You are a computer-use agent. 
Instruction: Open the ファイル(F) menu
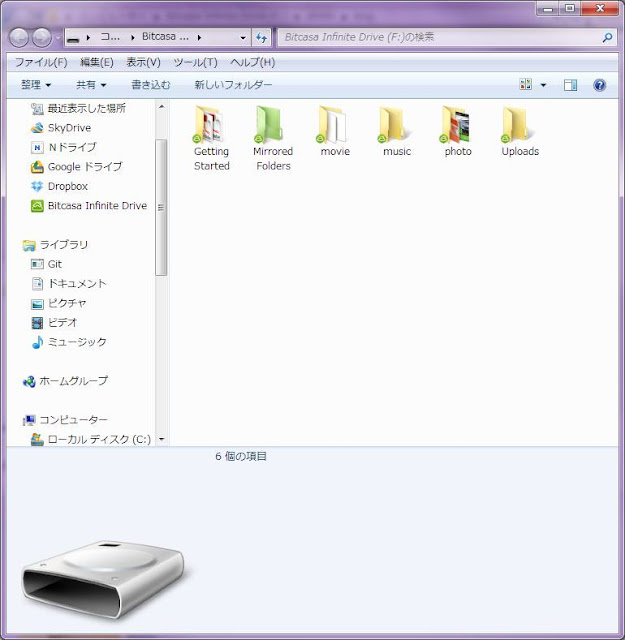[x=41, y=62]
